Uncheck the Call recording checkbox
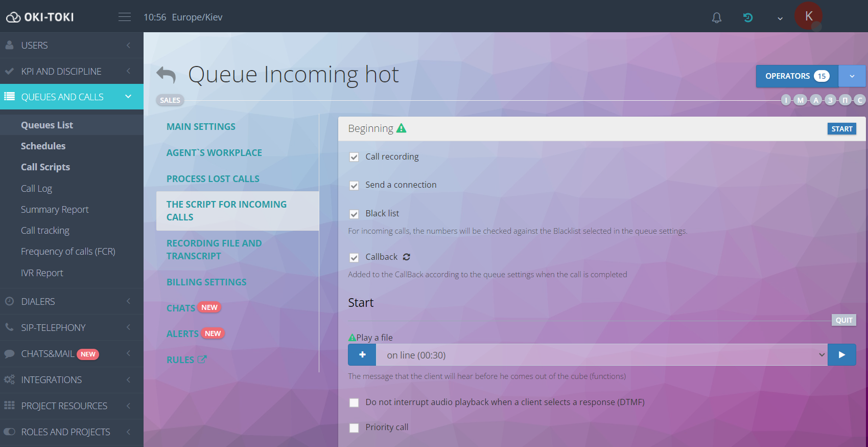Image resolution: width=868 pixels, height=447 pixels. click(354, 157)
